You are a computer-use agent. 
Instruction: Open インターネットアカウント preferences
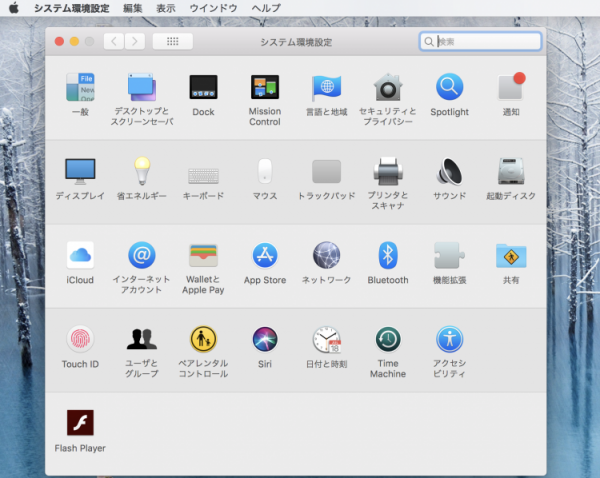coord(142,255)
